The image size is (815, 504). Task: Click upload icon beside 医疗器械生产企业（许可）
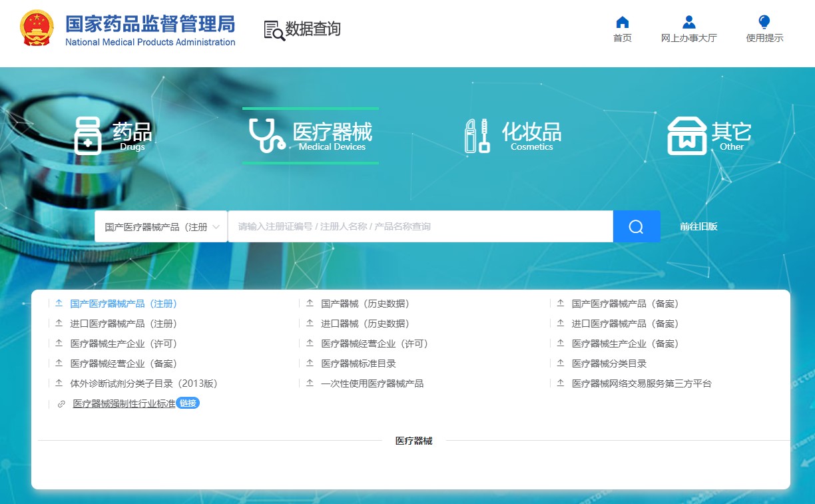[59, 344]
